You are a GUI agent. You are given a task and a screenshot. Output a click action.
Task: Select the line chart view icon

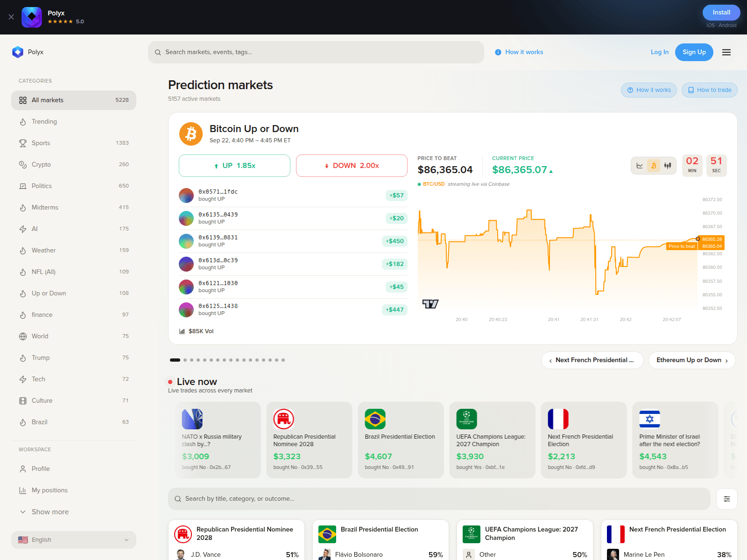pos(640,166)
